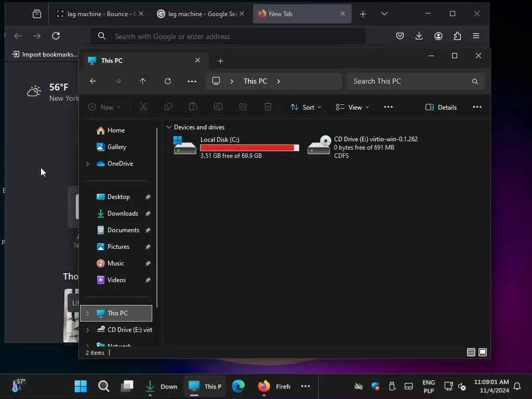The image size is (532, 399).
Task: Open Firefox hamburger application menu
Action: (x=476, y=36)
